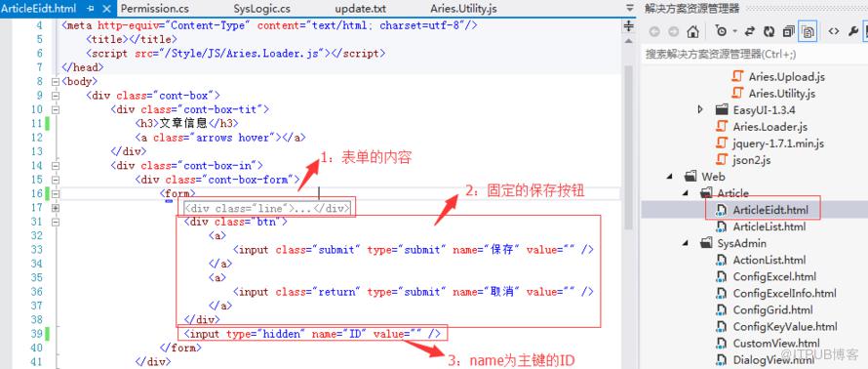Close the ArticleEidt.html tab

pyautogui.click(x=107, y=9)
